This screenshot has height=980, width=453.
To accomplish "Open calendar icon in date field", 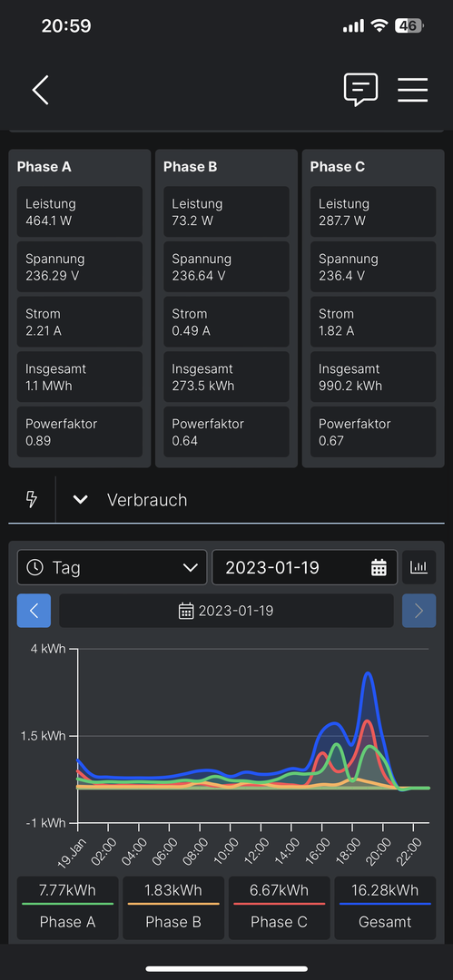I will 379,567.
